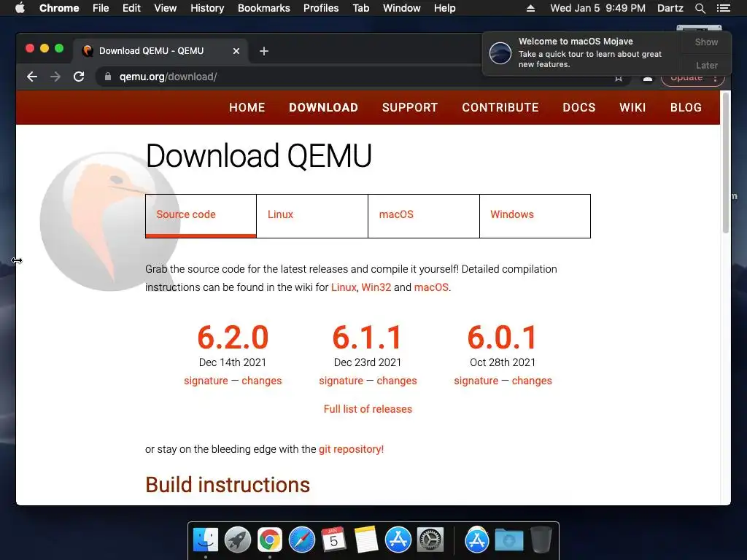The image size is (747, 560).
Task: Open Notification Center list icon
Action: [723, 8]
